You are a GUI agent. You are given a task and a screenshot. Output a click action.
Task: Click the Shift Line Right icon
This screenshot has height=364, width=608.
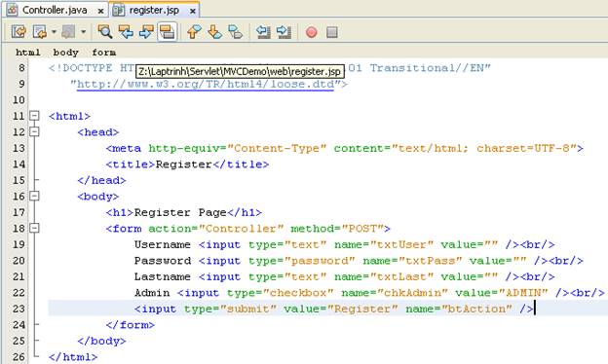tap(284, 32)
